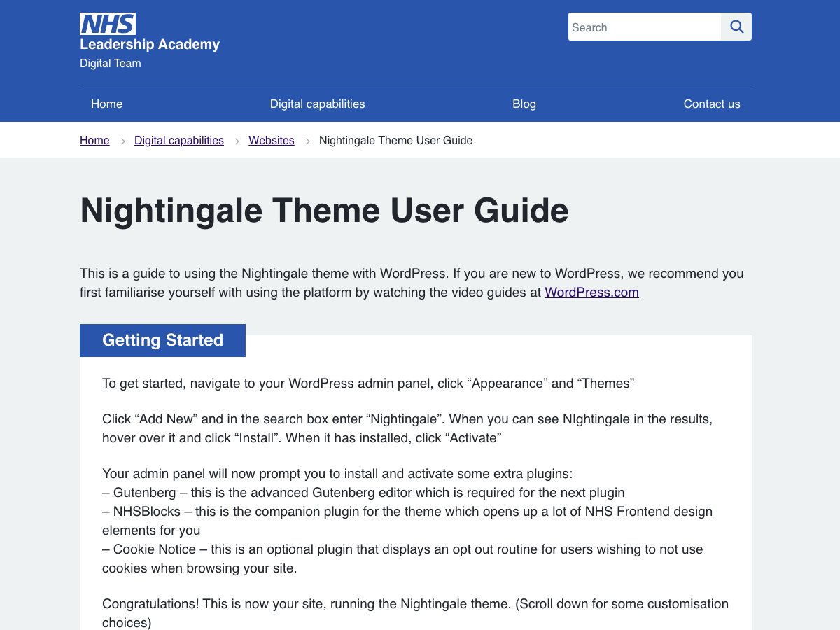Image resolution: width=840 pixels, height=630 pixels.
Task: Open the Home navigation menu item
Action: tap(106, 104)
